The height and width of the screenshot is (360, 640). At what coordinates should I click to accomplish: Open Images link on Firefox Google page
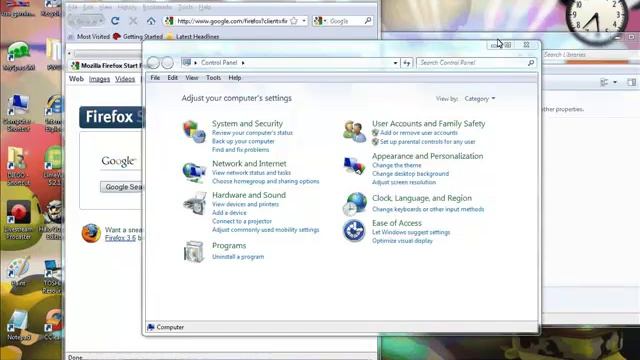click(100, 79)
